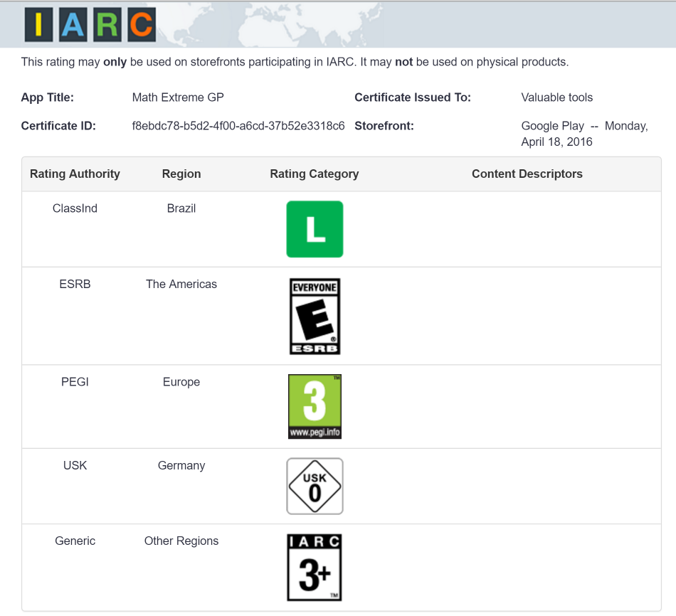Click the PEGI 3 rating icon
This screenshot has width=676, height=616.
point(315,406)
